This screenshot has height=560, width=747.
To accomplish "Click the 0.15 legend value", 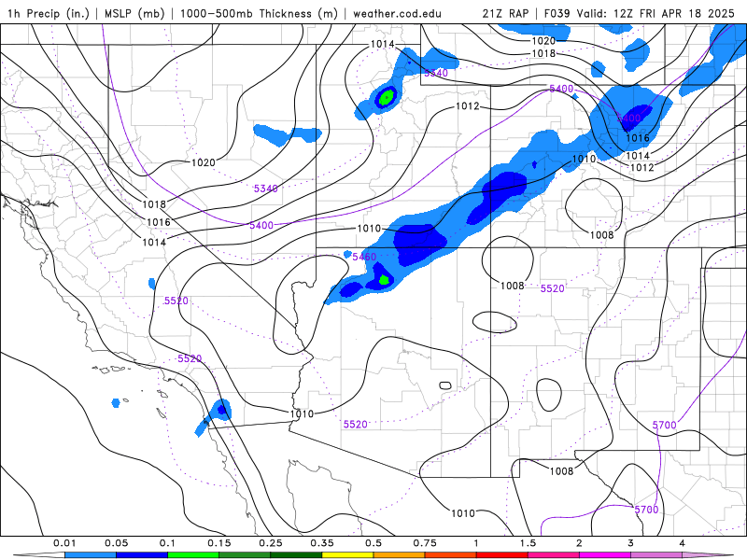I will tap(219, 543).
